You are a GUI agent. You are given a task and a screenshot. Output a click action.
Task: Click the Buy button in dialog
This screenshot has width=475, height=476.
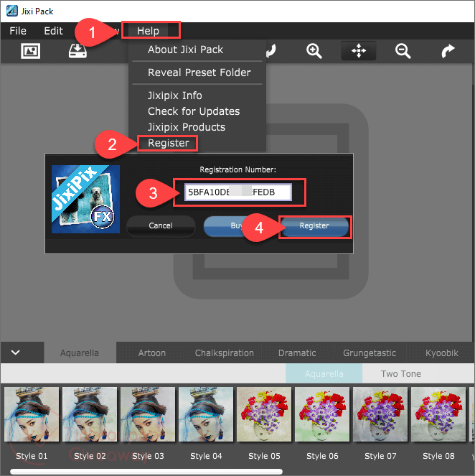[237, 225]
